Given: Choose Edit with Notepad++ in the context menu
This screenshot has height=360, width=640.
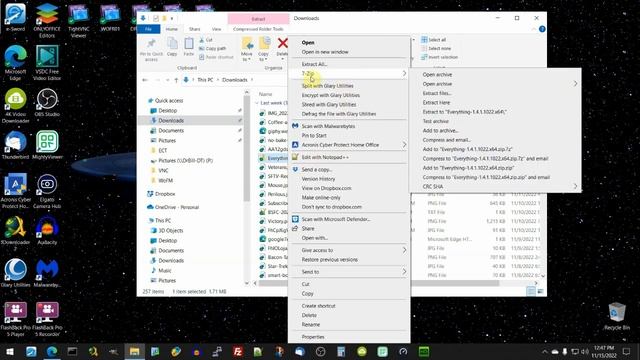Looking at the screenshot, I should point(349,157).
